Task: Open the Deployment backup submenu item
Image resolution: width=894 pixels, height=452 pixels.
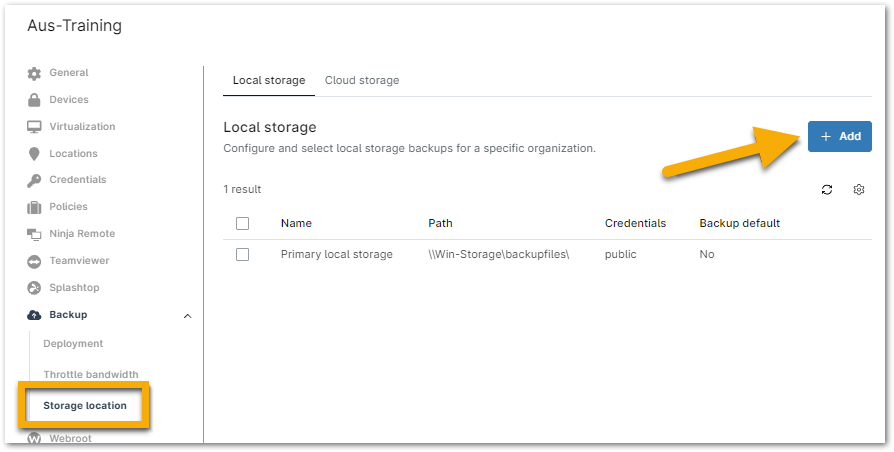Action: click(73, 344)
